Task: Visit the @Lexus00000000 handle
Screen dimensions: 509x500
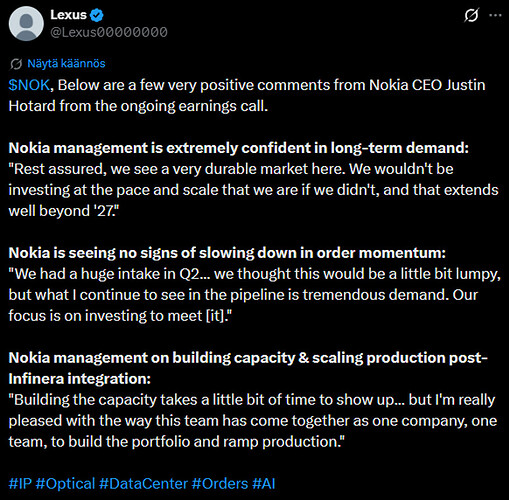Action: tap(109, 32)
